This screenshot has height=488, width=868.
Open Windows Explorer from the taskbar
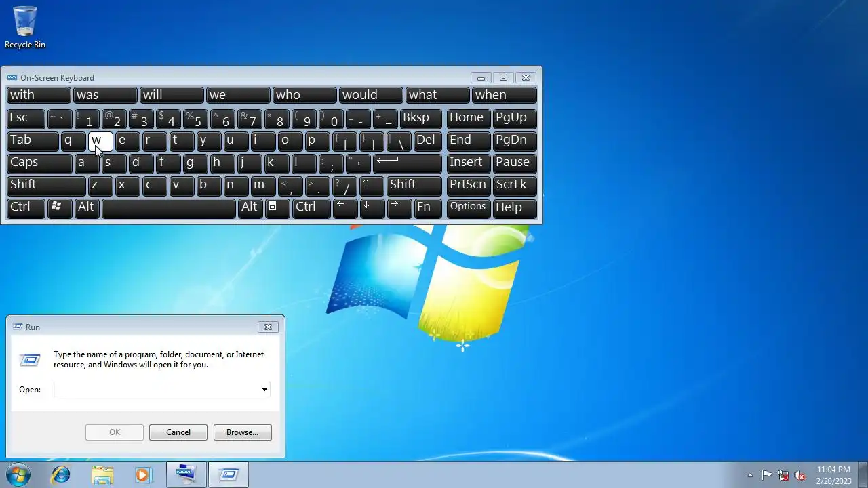tap(102, 475)
